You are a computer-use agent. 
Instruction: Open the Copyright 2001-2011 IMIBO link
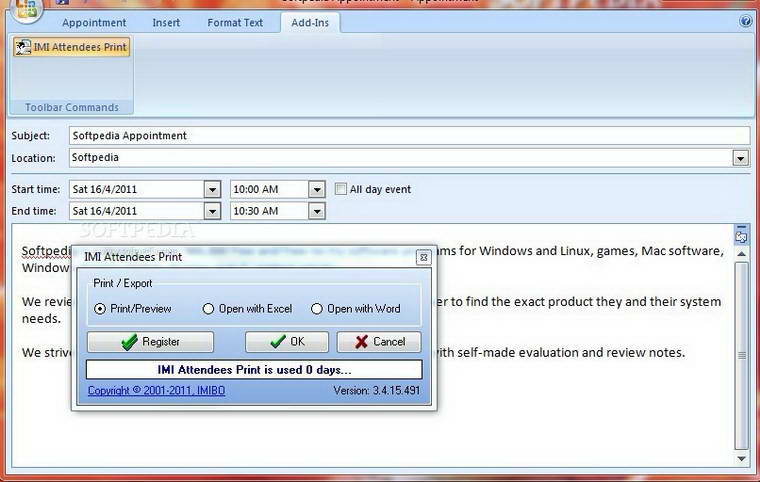point(157,390)
